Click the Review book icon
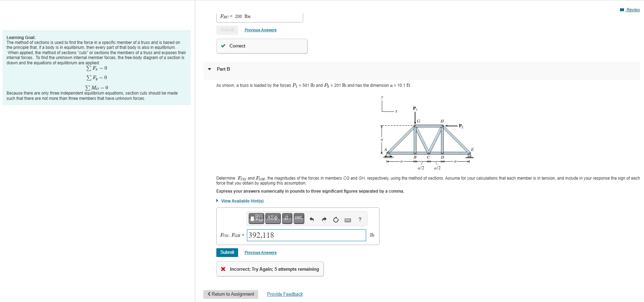 point(622,10)
